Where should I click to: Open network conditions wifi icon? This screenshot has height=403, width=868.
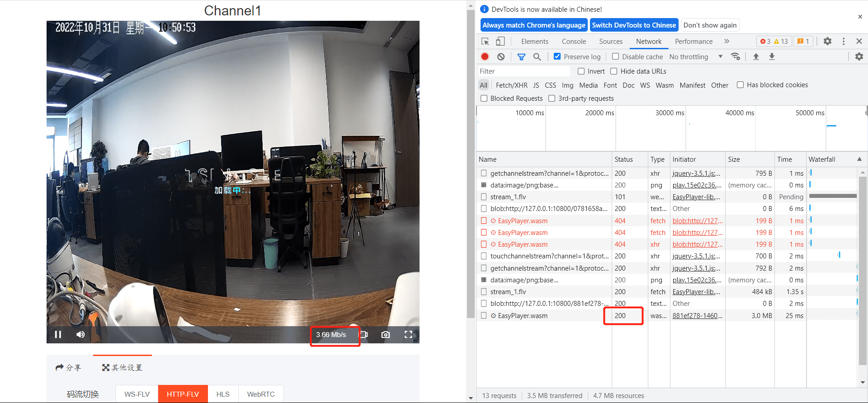(736, 56)
